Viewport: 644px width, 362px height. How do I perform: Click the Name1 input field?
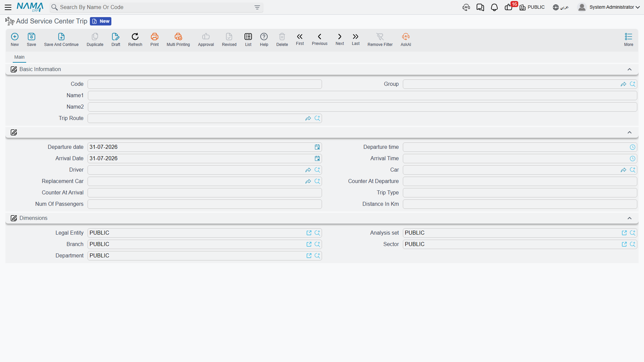pos(362,96)
